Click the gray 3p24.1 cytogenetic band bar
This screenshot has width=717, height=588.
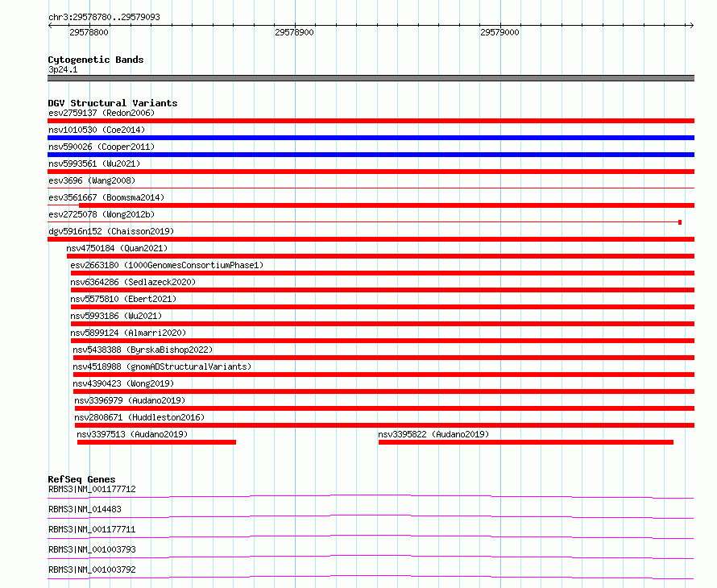click(x=371, y=78)
